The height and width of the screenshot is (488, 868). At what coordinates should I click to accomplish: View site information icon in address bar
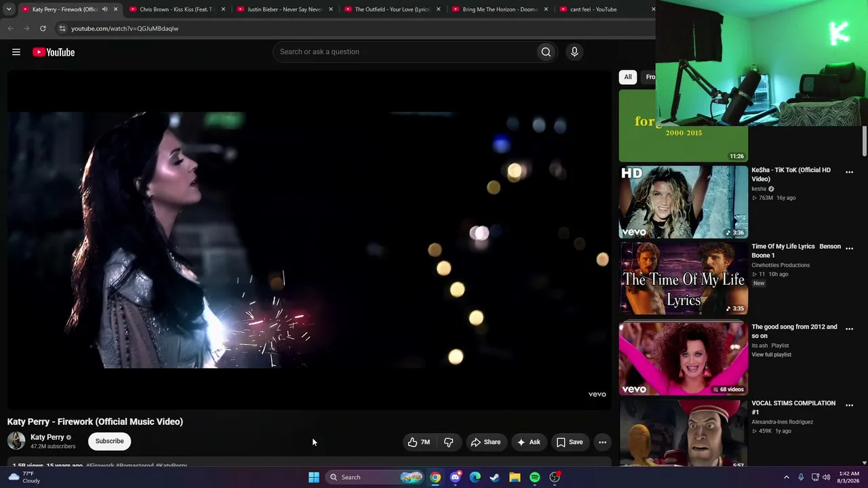click(62, 28)
